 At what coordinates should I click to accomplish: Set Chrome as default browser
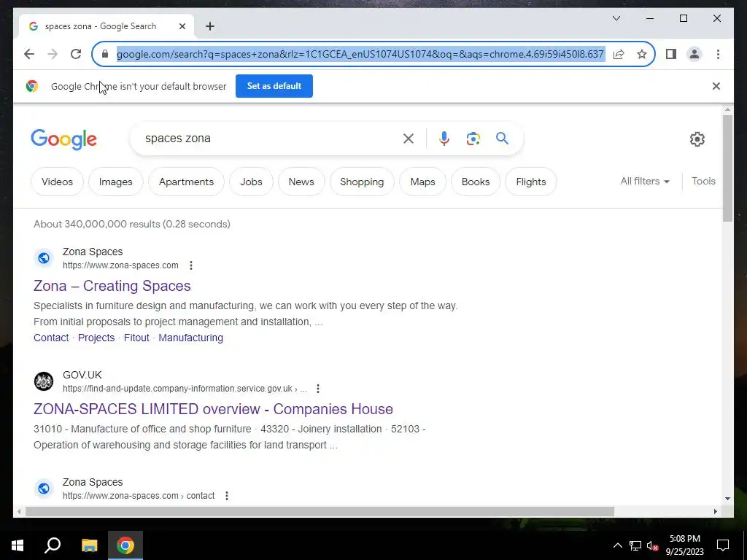[274, 86]
